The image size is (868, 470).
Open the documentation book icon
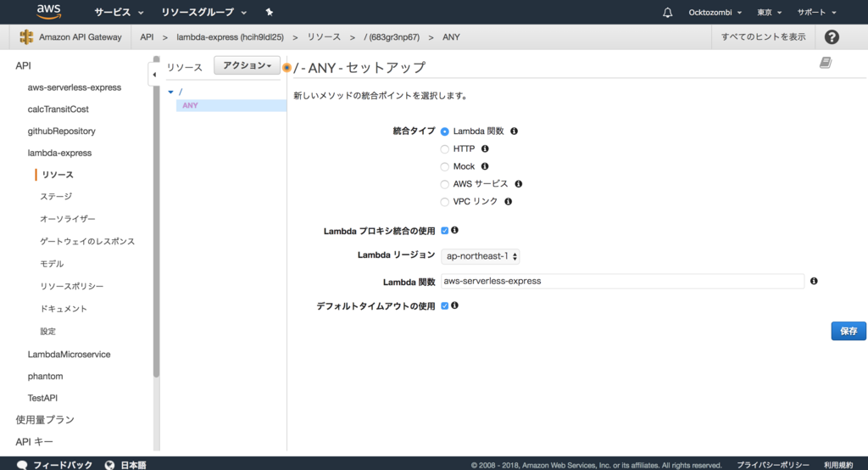coord(826,63)
